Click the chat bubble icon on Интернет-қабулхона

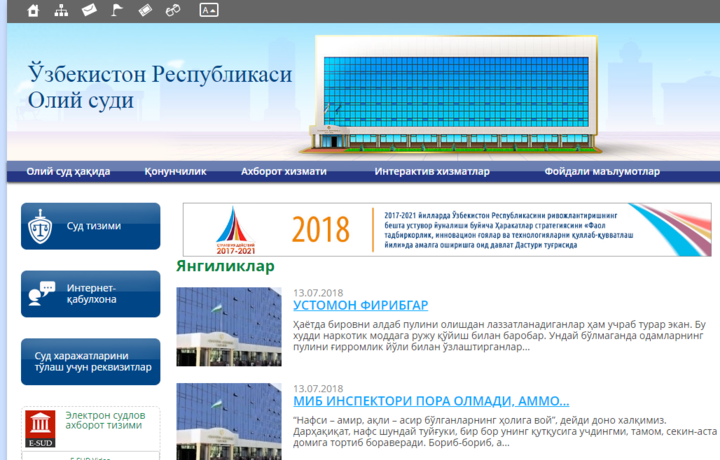(42, 294)
